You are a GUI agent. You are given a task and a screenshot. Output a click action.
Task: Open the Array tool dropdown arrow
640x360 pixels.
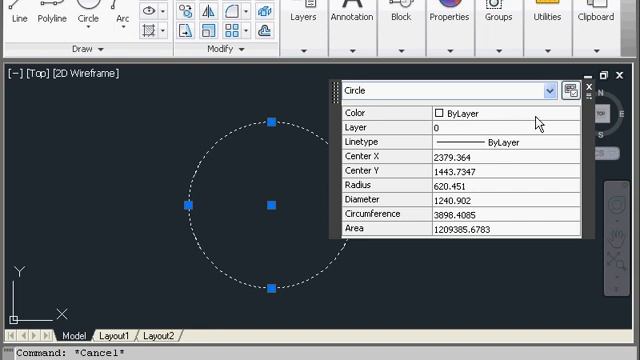[x=246, y=31]
